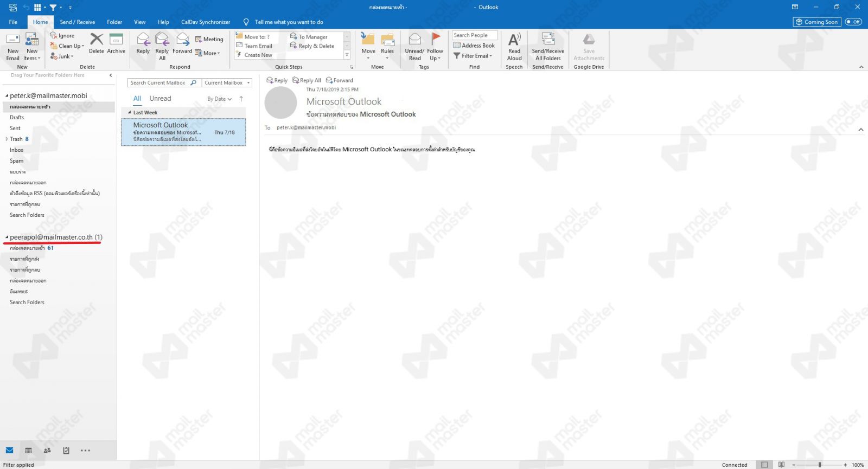Click the Search People field
This screenshot has height=469, width=868.
point(475,35)
